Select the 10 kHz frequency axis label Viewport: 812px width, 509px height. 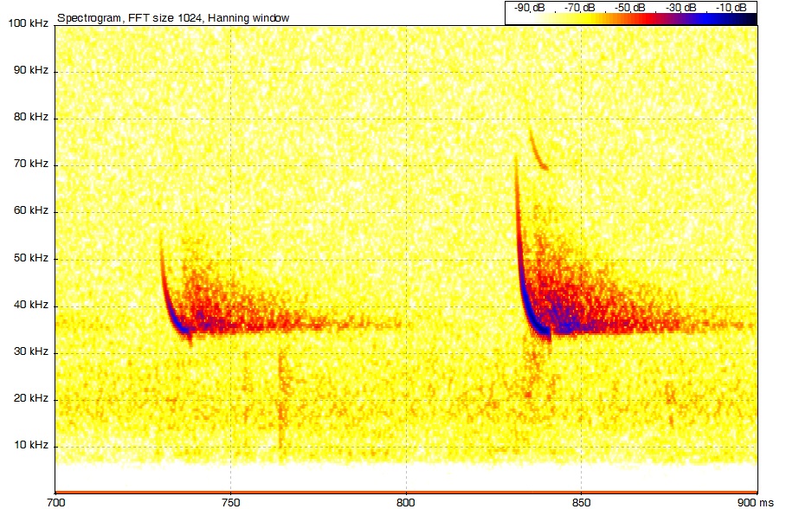tap(31, 445)
